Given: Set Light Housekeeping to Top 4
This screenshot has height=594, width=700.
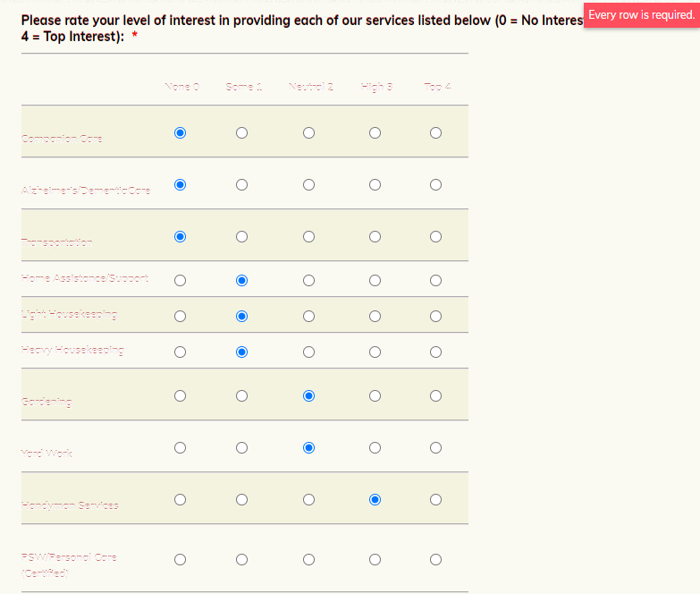Looking at the screenshot, I should point(435,316).
